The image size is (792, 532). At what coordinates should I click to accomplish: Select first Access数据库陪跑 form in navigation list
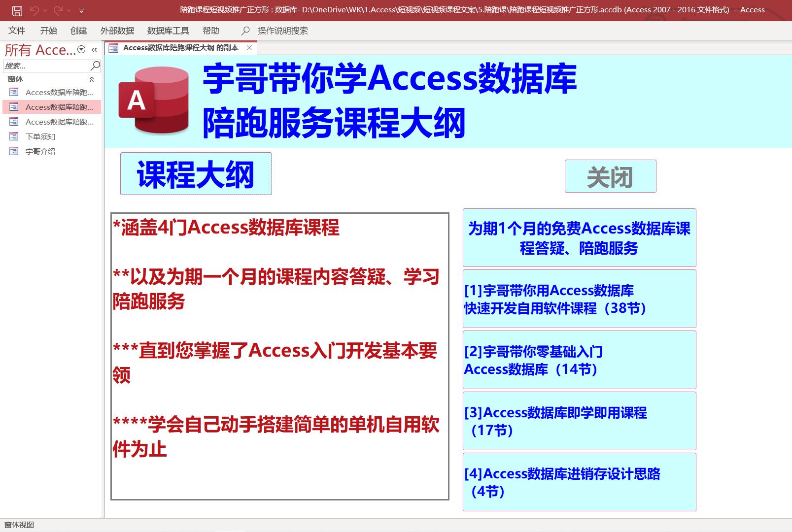[x=52, y=92]
